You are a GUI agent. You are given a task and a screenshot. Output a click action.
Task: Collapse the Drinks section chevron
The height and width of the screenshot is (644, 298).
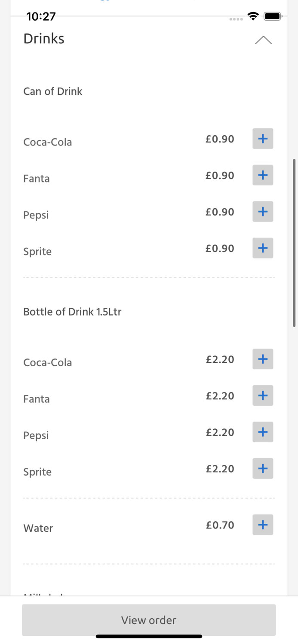tap(263, 40)
